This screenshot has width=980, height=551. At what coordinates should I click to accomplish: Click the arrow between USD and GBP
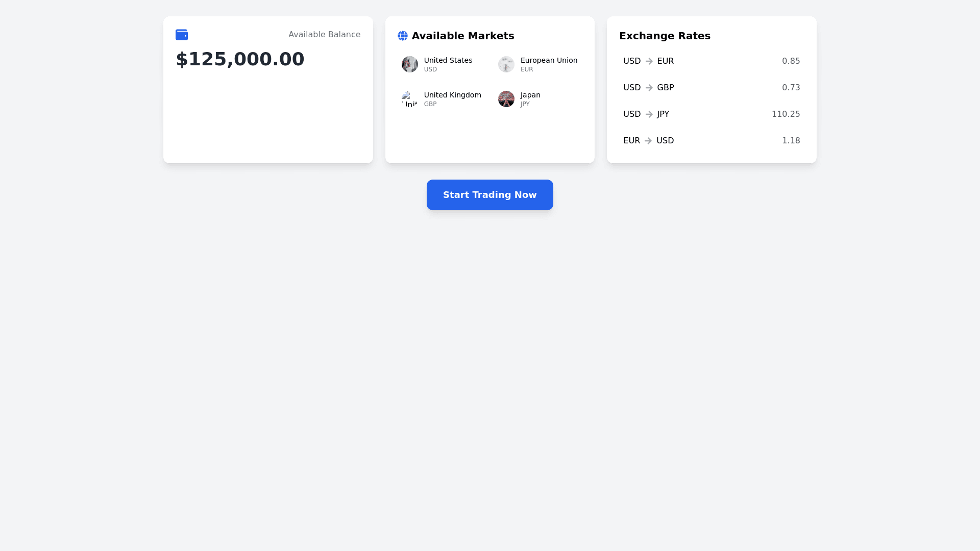pos(649,88)
